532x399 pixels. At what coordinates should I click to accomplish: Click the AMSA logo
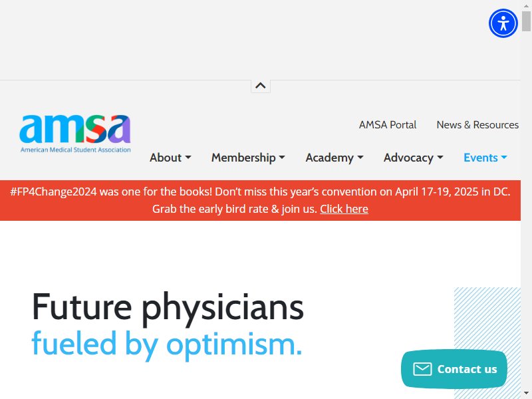[75, 134]
